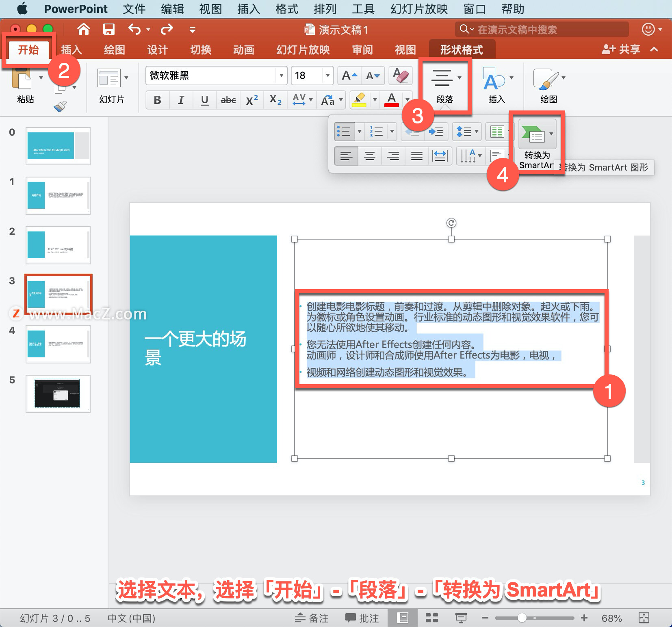
Task: Select slide 5 thumbnail
Action: (x=58, y=393)
